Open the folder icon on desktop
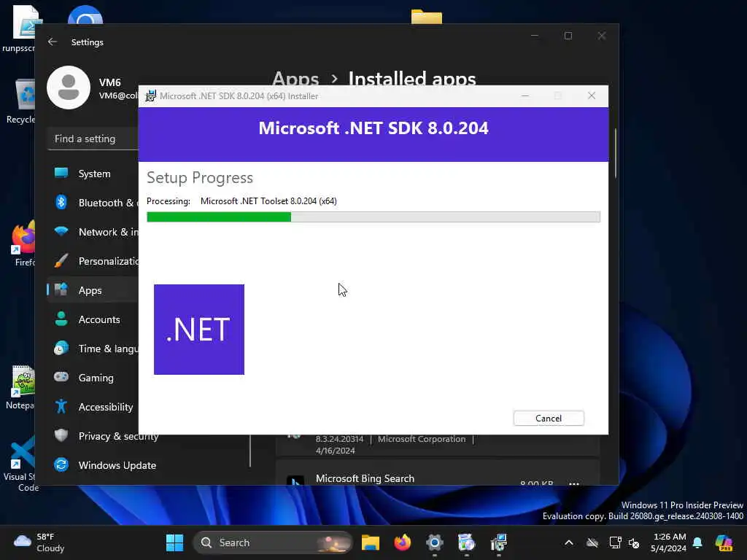 pos(426,17)
